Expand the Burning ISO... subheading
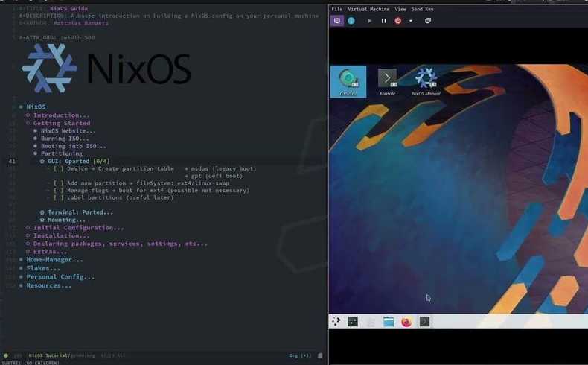Screen dimensions: 588x365 coord(65,139)
